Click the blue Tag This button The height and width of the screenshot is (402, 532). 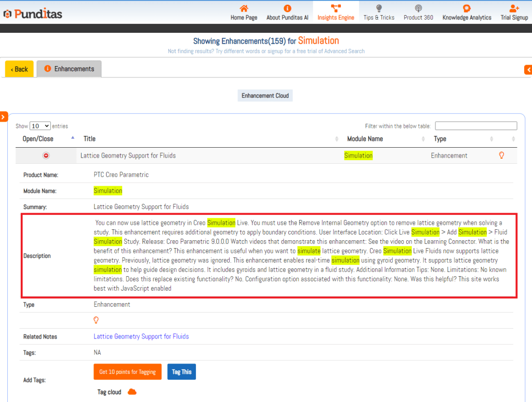[181, 372]
